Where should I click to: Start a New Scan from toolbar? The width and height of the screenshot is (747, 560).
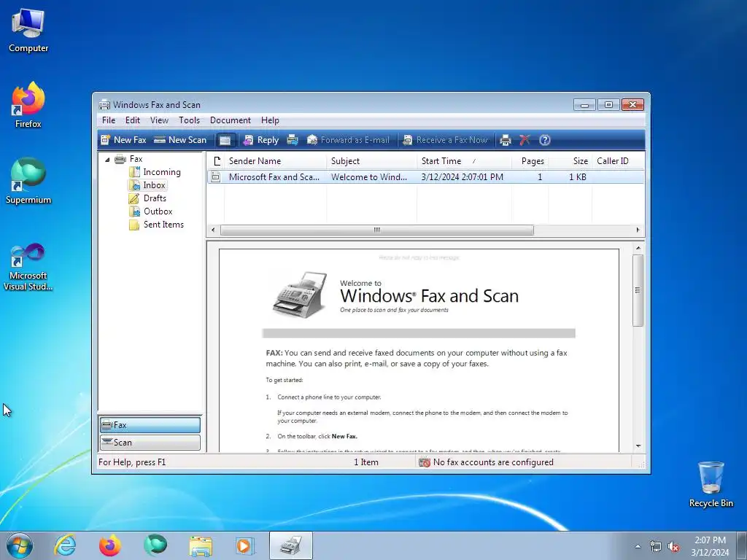point(181,140)
